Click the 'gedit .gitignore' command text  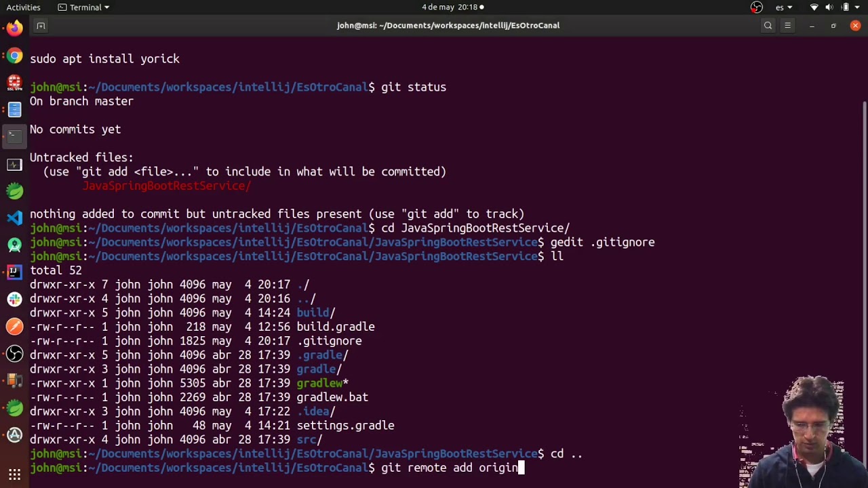point(602,242)
